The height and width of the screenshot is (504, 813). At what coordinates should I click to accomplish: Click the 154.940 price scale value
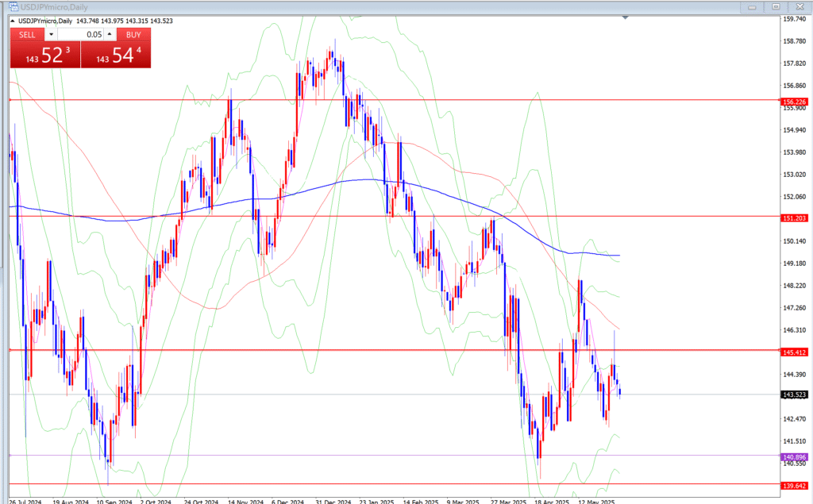794,130
